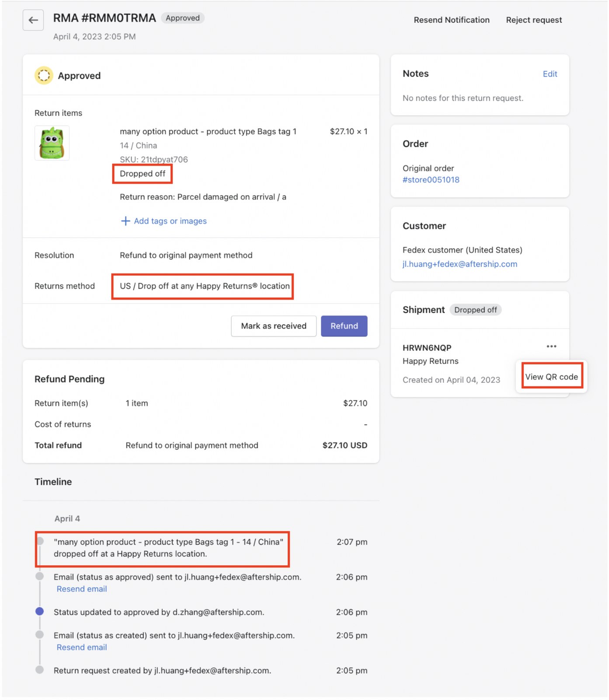Open customer email jl.huang+fedex@aftership.com link
Image resolution: width=609 pixels, height=700 pixels.
[460, 264]
